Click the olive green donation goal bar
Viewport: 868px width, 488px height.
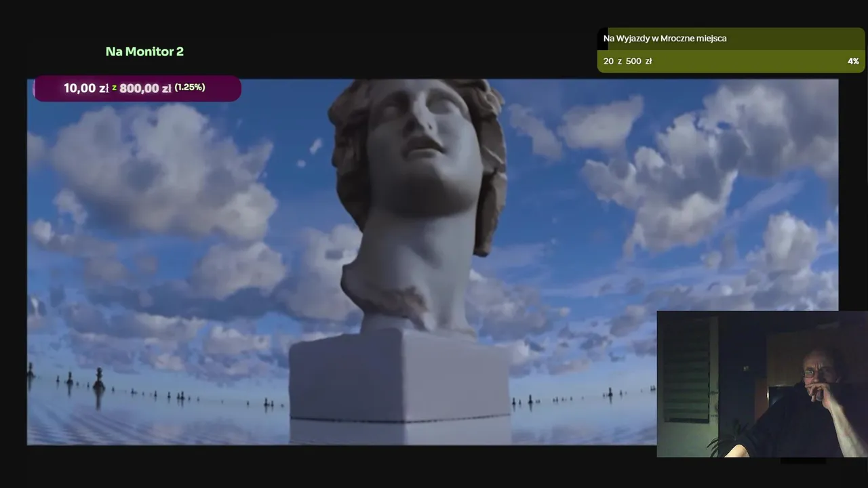(x=731, y=50)
